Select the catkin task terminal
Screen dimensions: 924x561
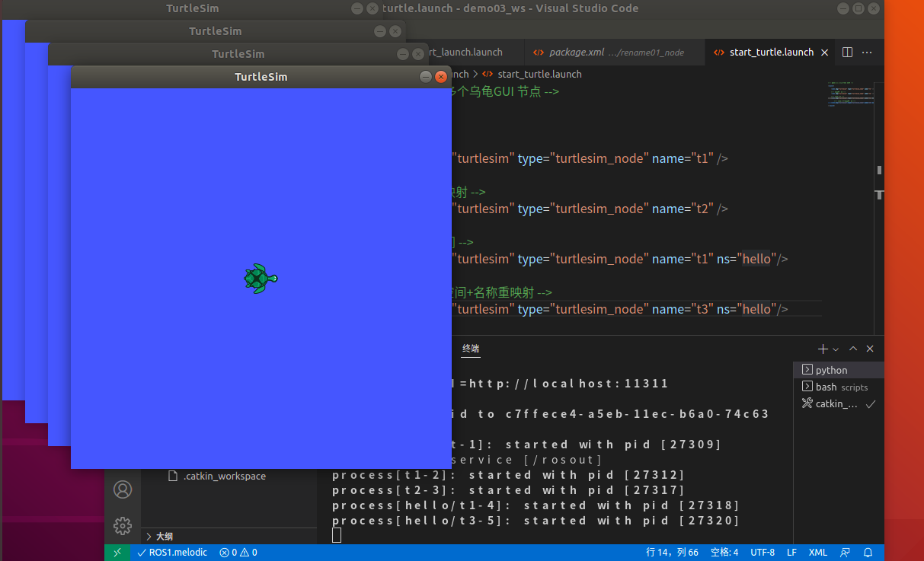[x=839, y=403]
